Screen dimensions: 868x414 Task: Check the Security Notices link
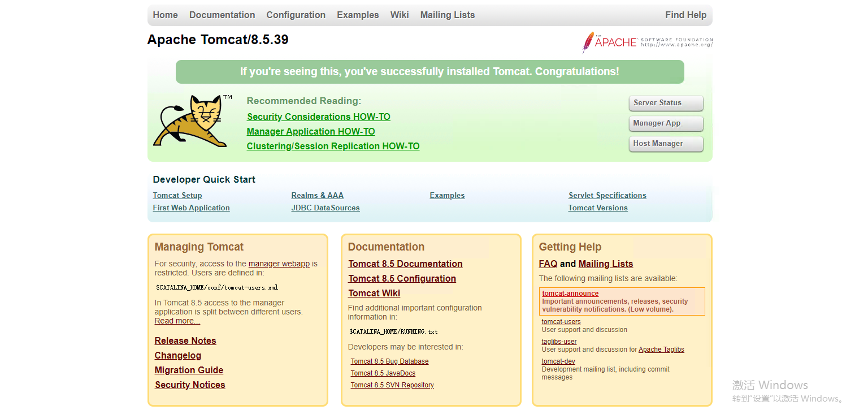click(x=190, y=385)
